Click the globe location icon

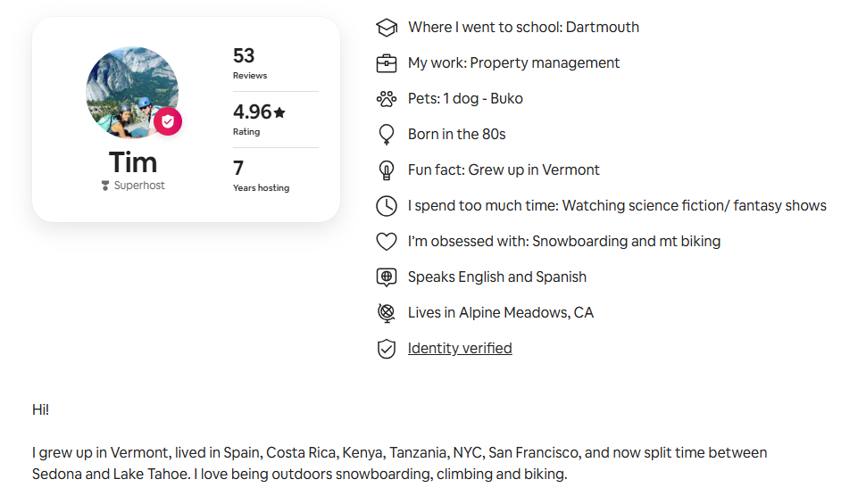386,313
